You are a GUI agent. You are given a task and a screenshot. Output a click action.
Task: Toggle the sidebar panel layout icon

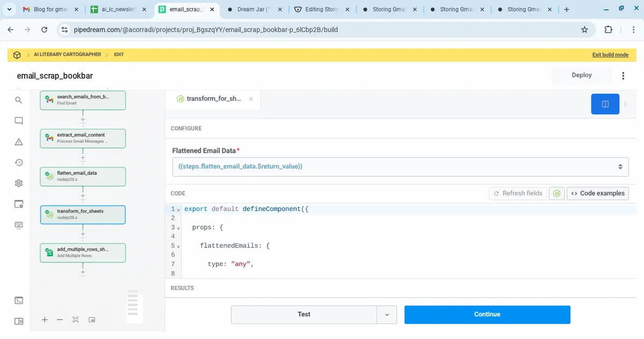click(19, 321)
